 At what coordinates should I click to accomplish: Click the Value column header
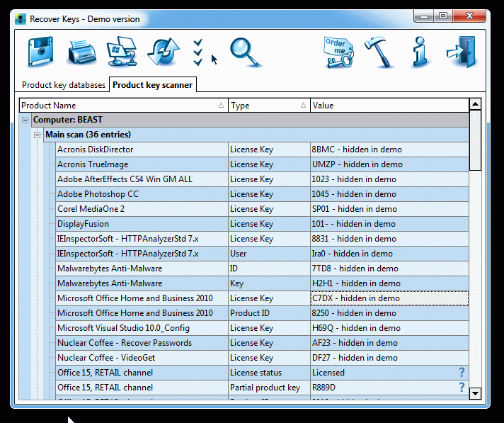(389, 106)
